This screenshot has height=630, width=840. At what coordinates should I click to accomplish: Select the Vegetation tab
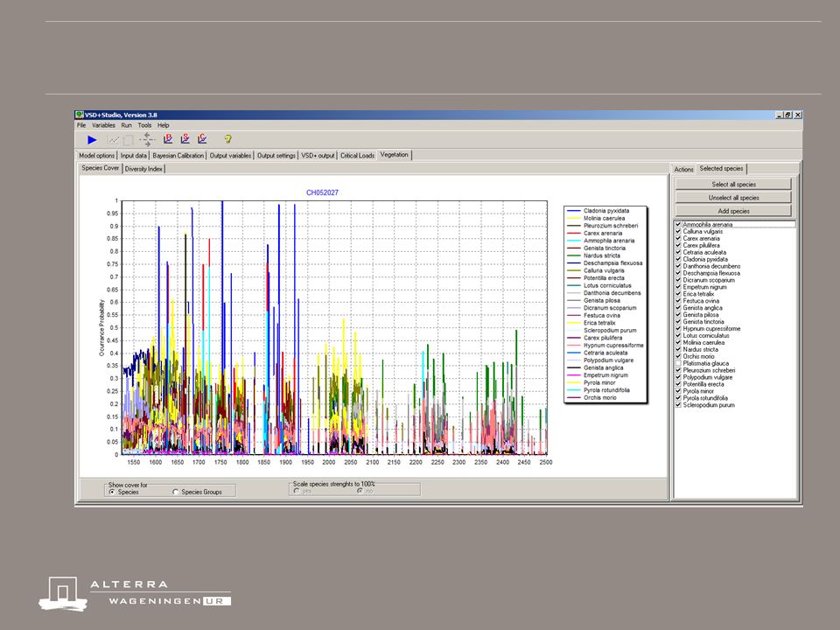click(x=395, y=155)
